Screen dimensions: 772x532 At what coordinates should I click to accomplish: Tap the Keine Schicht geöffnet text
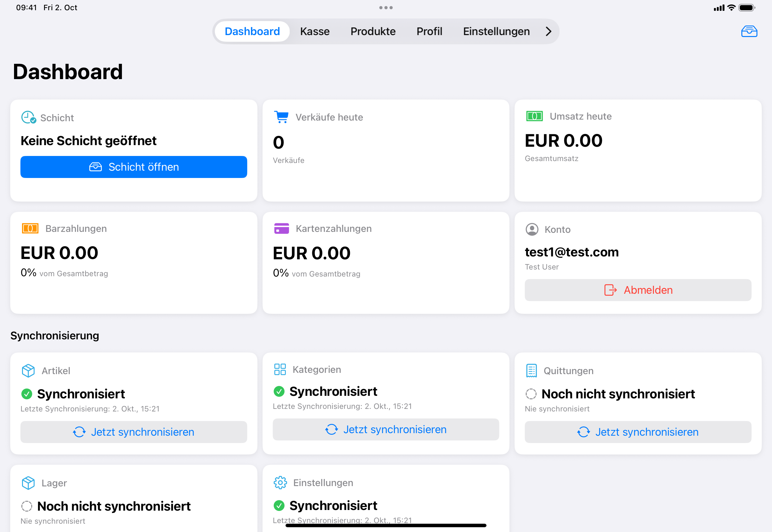[x=88, y=141]
